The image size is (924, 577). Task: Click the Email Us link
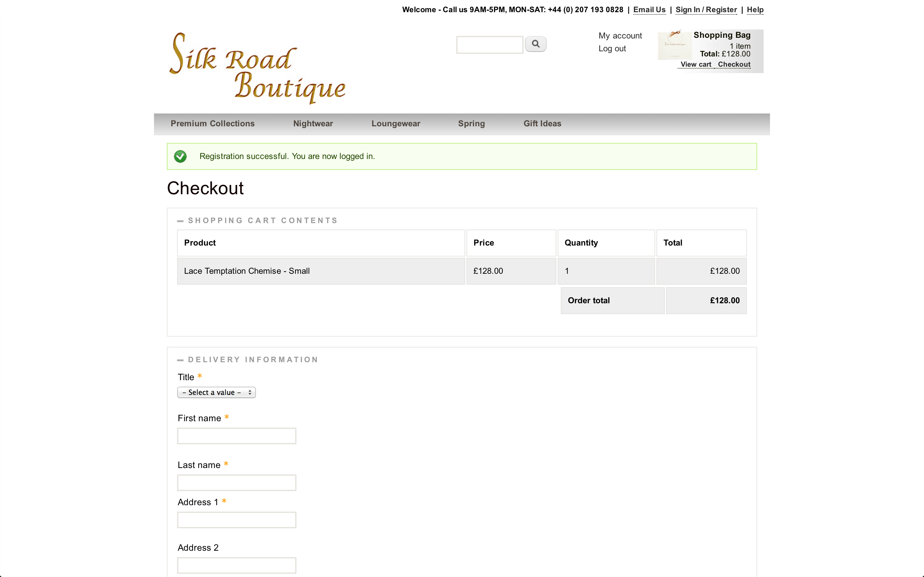point(649,10)
